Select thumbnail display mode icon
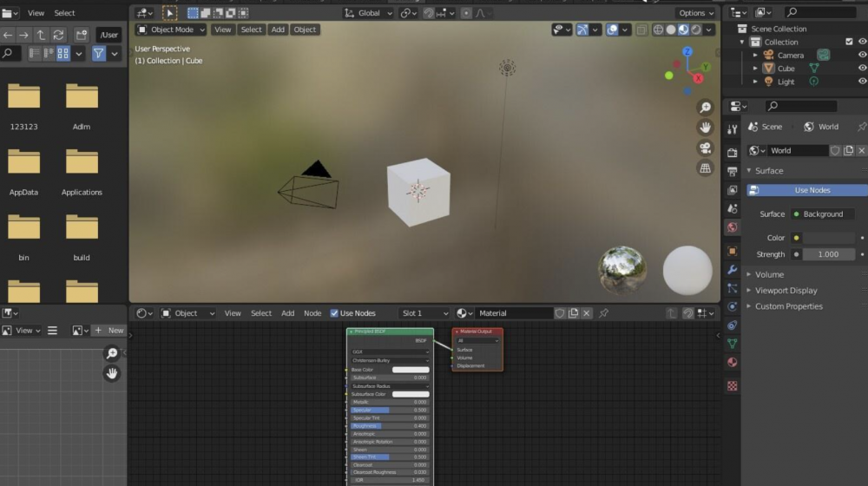Image resolution: width=868 pixels, height=486 pixels. pos(63,53)
